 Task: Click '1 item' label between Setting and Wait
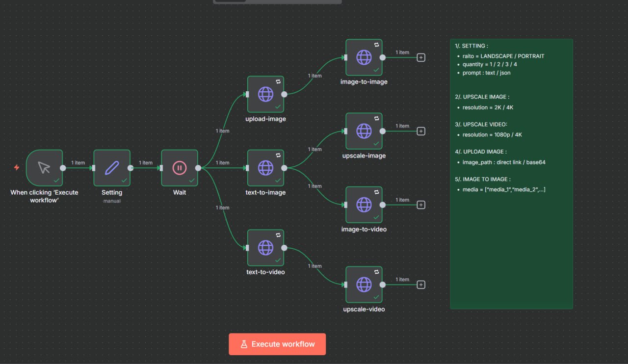(x=146, y=163)
